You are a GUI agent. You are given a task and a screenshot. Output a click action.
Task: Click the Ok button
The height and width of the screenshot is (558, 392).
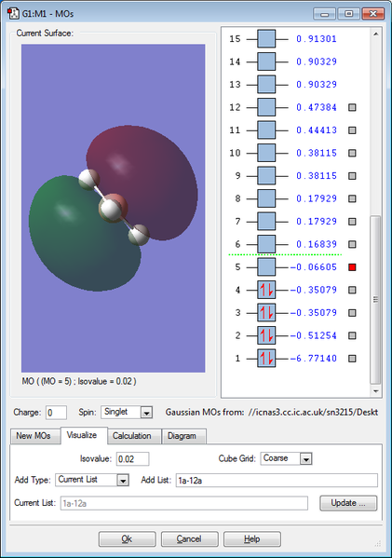127,539
